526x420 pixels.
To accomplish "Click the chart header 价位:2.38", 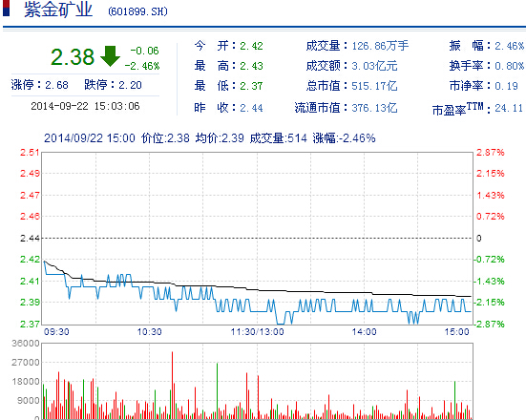I will [165, 137].
